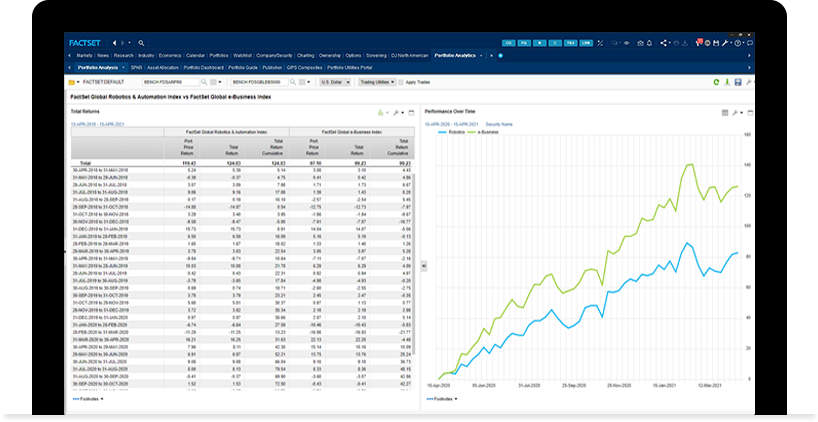Viewport: 818px width, 422px height.
Task: Open the yellow folder document icon
Action: click(71, 82)
